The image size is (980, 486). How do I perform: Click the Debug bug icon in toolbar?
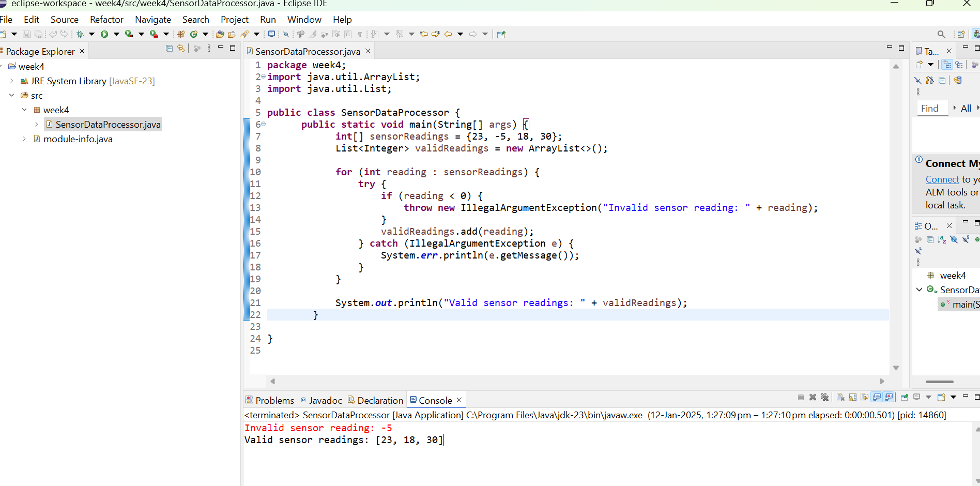point(80,34)
